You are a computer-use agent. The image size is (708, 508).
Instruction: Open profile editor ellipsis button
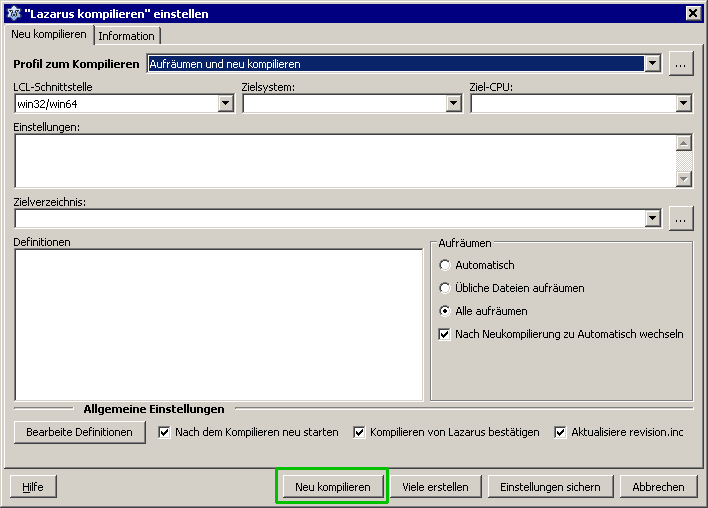681,63
